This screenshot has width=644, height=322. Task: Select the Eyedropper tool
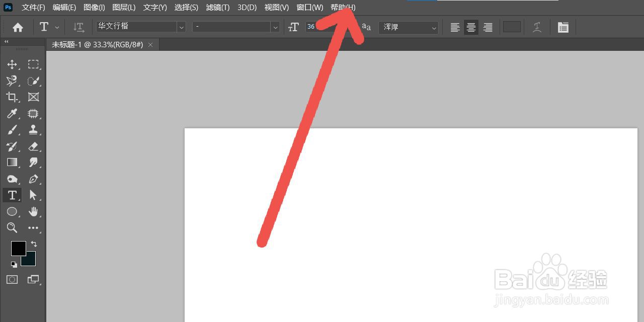tap(12, 113)
